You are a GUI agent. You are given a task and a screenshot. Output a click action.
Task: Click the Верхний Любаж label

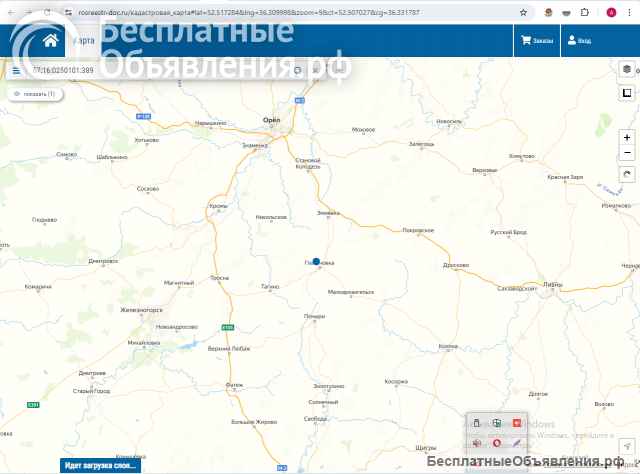(x=229, y=349)
